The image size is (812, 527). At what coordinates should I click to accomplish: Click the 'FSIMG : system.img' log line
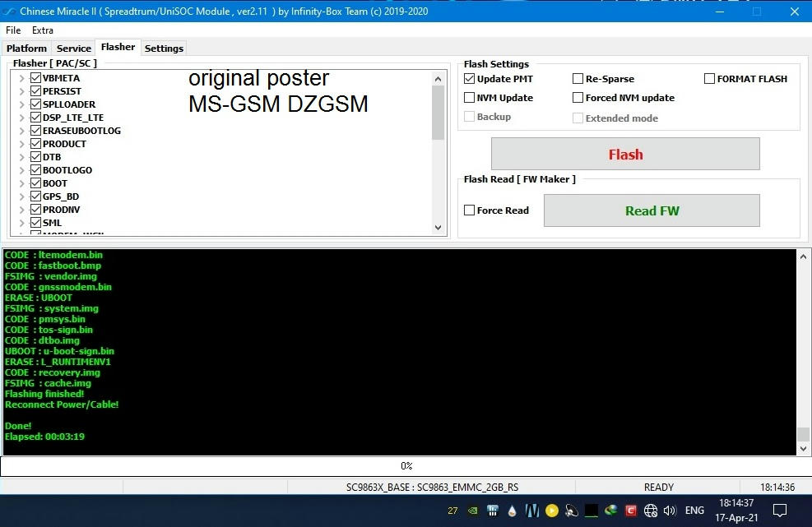52,308
